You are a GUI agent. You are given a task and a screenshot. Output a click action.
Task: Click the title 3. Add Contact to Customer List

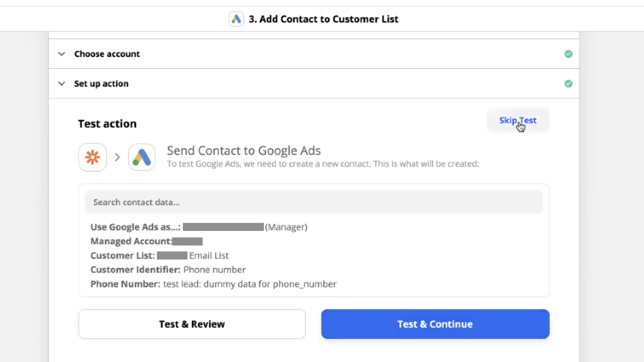[x=324, y=19]
